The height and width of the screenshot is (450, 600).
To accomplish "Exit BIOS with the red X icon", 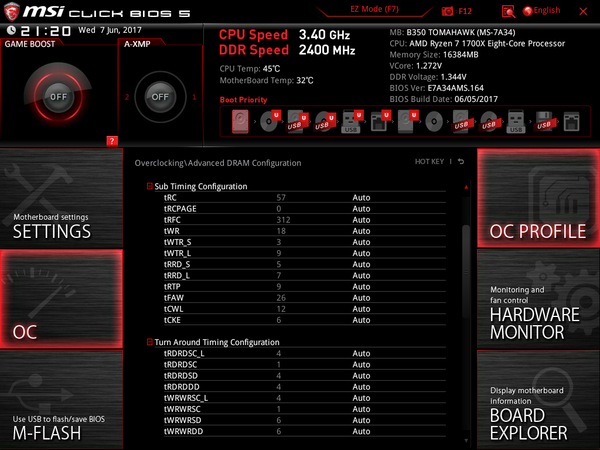I will (x=583, y=11).
